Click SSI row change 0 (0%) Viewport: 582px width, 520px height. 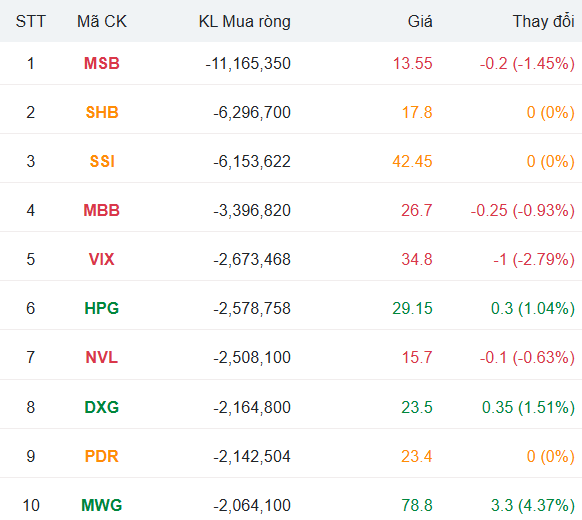(551, 161)
